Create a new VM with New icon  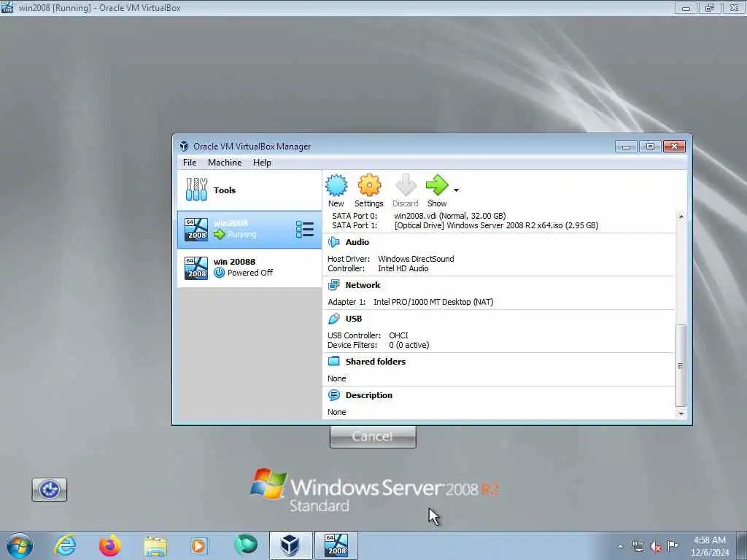click(x=336, y=186)
